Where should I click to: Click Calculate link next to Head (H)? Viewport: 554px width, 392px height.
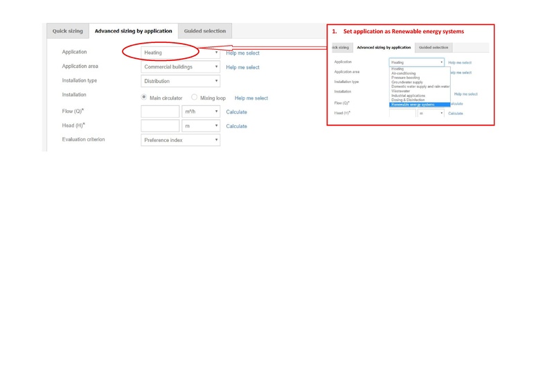click(236, 126)
